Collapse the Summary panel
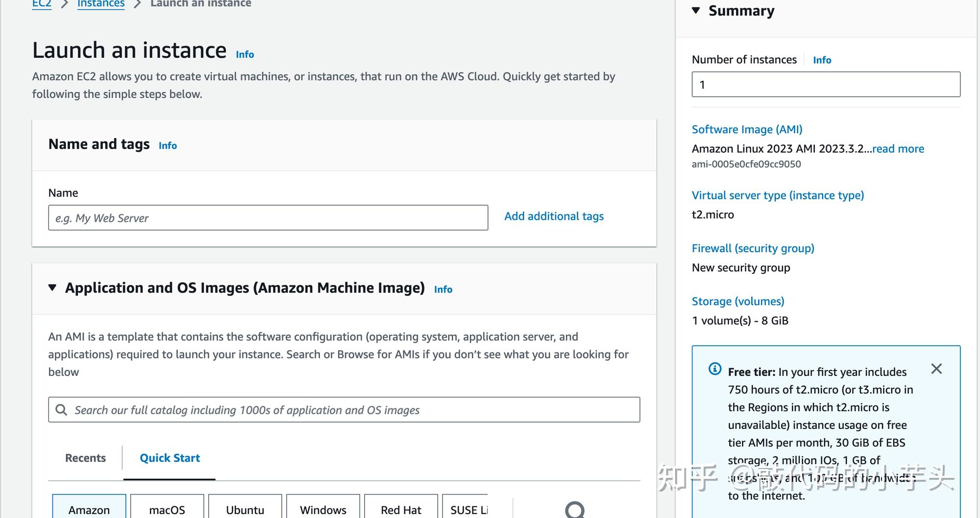 point(696,10)
